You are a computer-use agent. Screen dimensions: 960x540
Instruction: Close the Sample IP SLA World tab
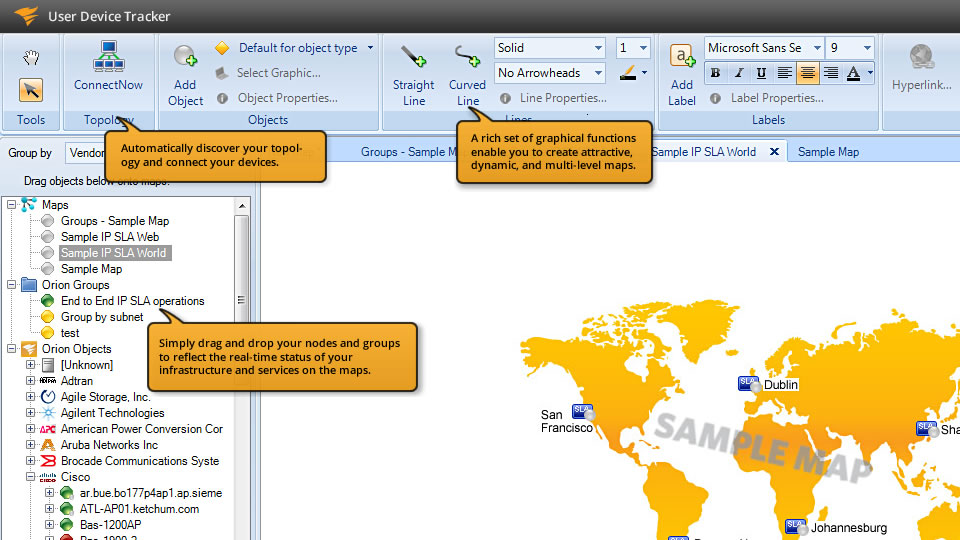point(774,152)
